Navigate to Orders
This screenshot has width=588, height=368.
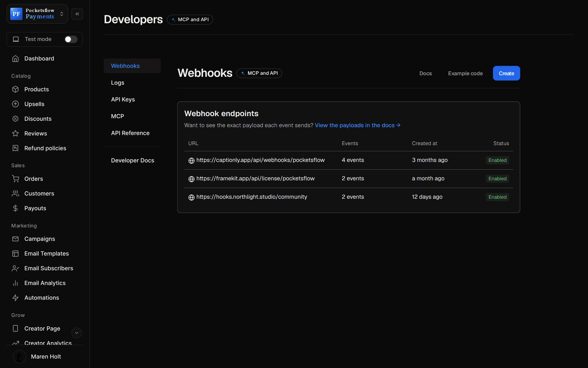tap(34, 179)
